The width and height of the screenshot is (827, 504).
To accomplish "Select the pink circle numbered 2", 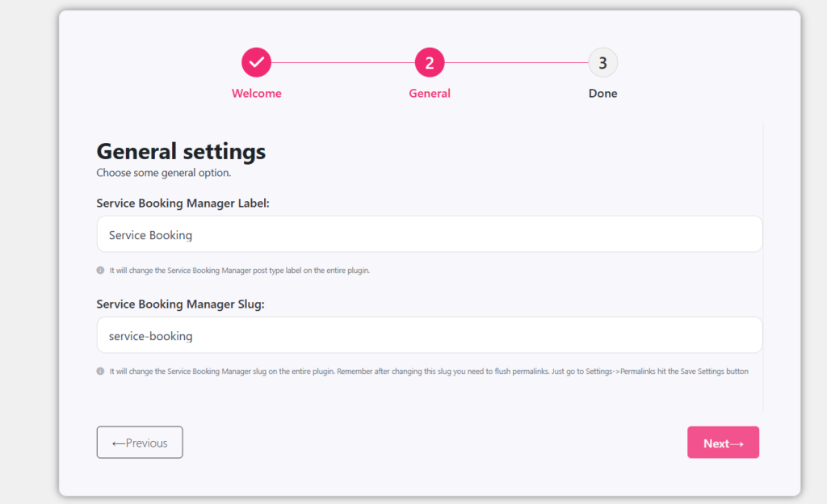I will click(429, 61).
